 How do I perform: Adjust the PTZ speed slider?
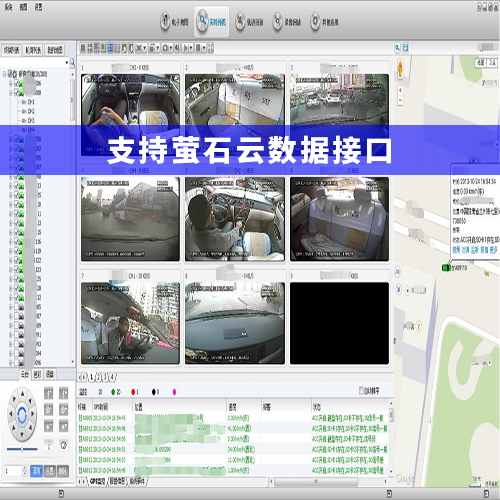pos(22,449)
